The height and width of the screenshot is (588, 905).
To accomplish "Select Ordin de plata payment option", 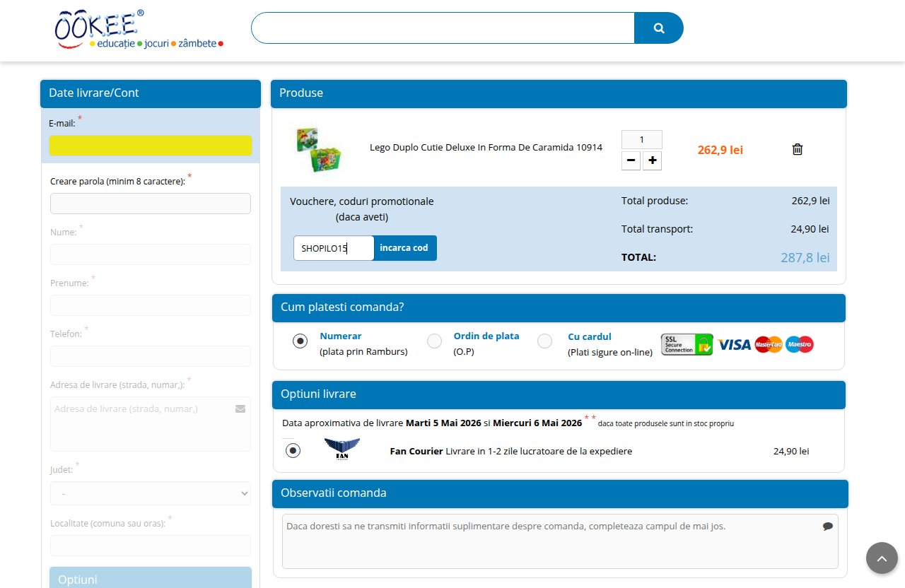I will coord(434,341).
